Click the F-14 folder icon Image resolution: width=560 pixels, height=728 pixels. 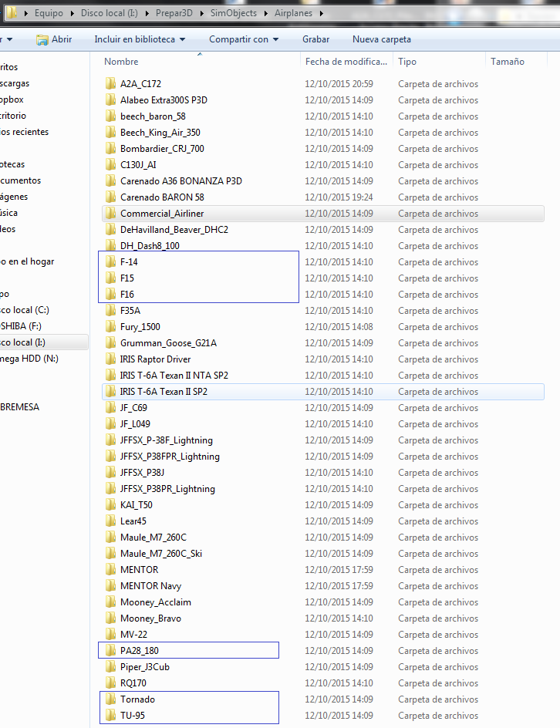tap(111, 262)
